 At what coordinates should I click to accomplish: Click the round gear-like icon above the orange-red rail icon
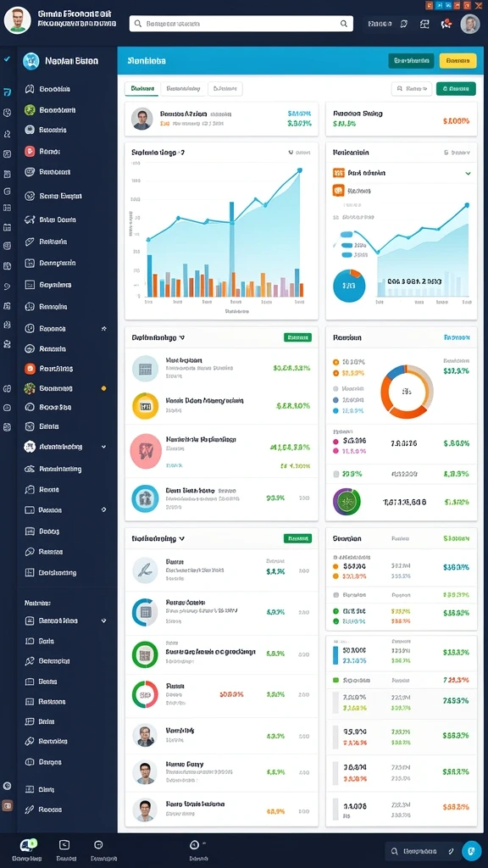(x=7, y=786)
